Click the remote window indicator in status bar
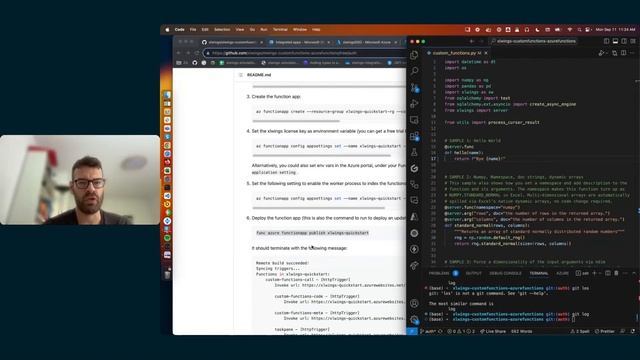This screenshot has width=640, height=360. pos(412,331)
